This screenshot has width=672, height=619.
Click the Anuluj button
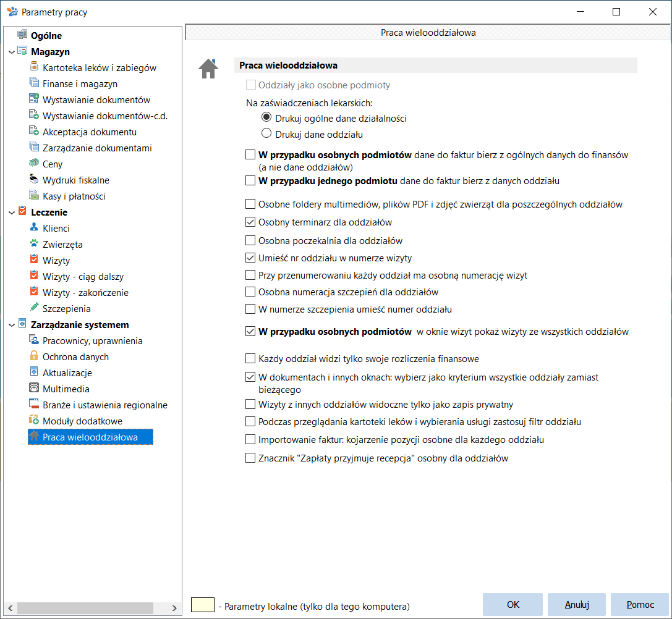[x=576, y=604]
